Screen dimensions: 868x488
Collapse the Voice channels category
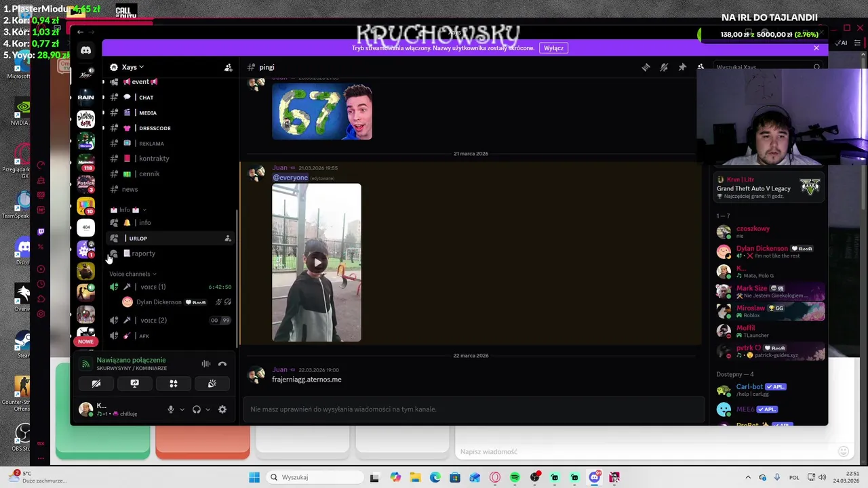[x=133, y=274]
